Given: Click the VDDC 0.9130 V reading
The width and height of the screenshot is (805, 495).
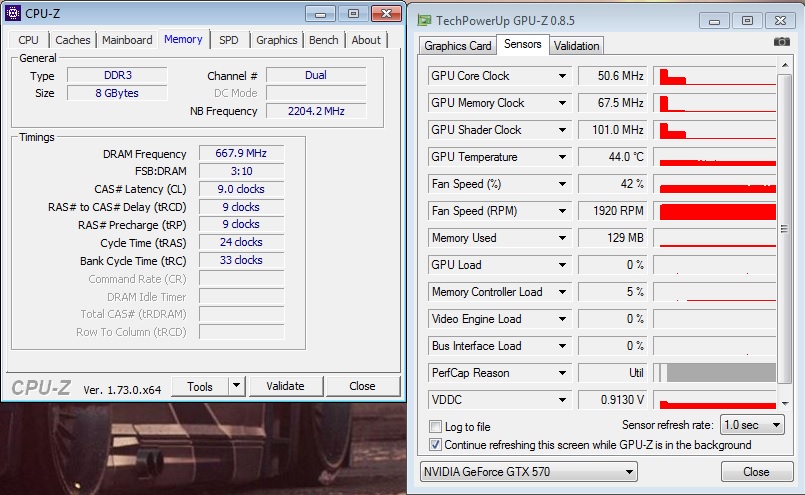Looking at the screenshot, I should (613, 399).
